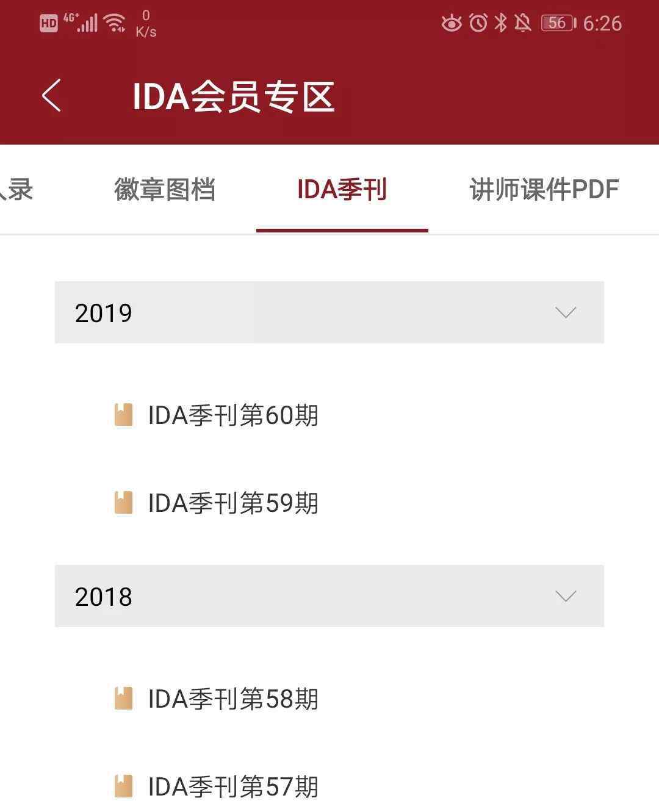
Task: Tap the bookmark icon beside issue 58
Action: (x=124, y=699)
